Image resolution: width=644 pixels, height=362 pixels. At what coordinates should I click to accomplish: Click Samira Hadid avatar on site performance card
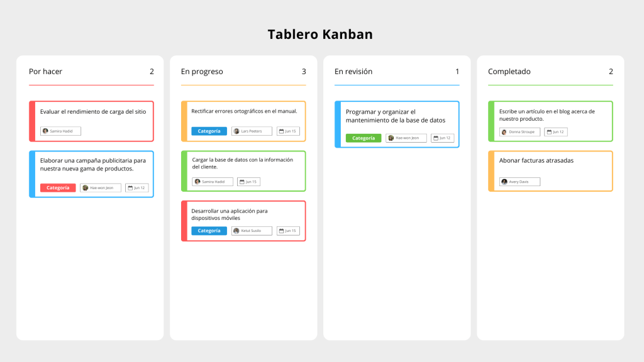45,131
